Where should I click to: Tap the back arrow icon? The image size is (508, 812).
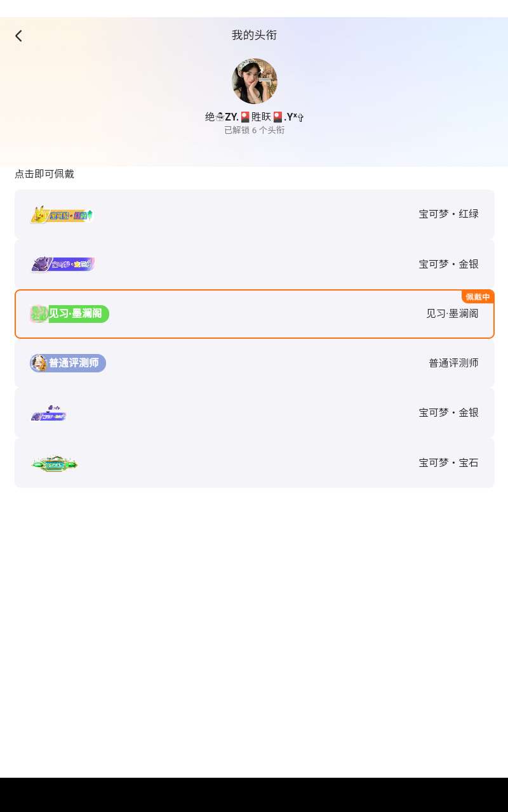pos(19,36)
